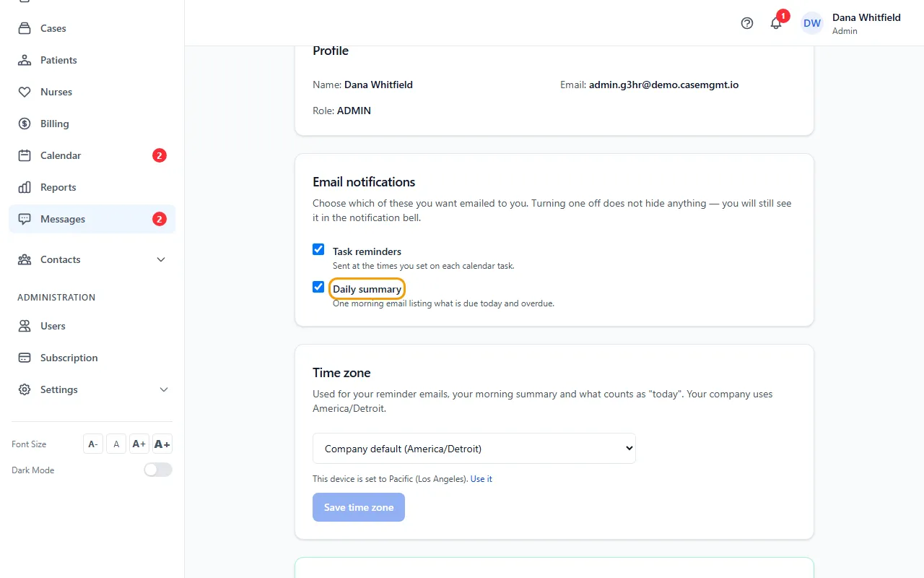Click the Nurses heart icon
The image size is (924, 578).
pos(25,92)
